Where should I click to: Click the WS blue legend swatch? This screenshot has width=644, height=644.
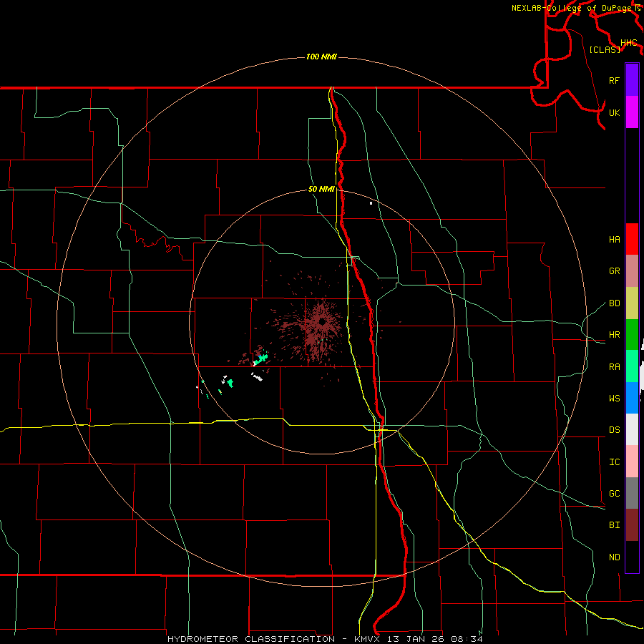coord(632,398)
